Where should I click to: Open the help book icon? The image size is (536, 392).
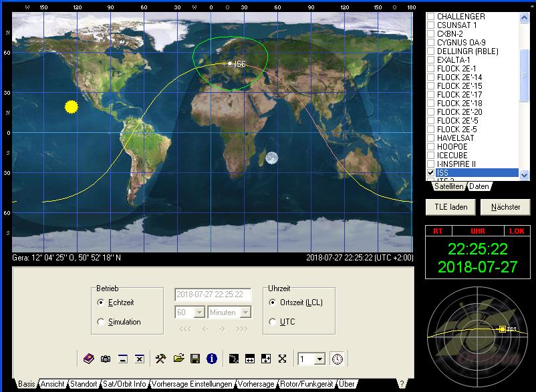pos(89,359)
